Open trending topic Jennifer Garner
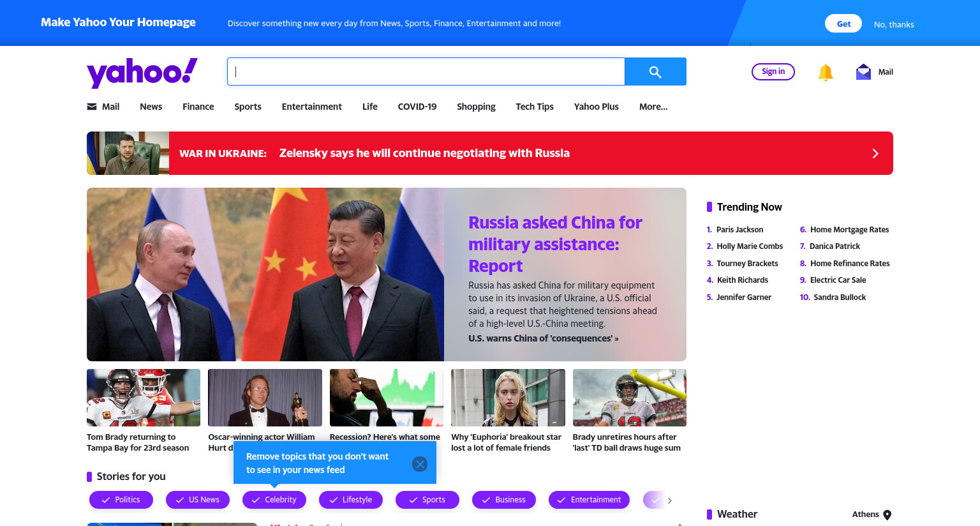 [x=744, y=297]
